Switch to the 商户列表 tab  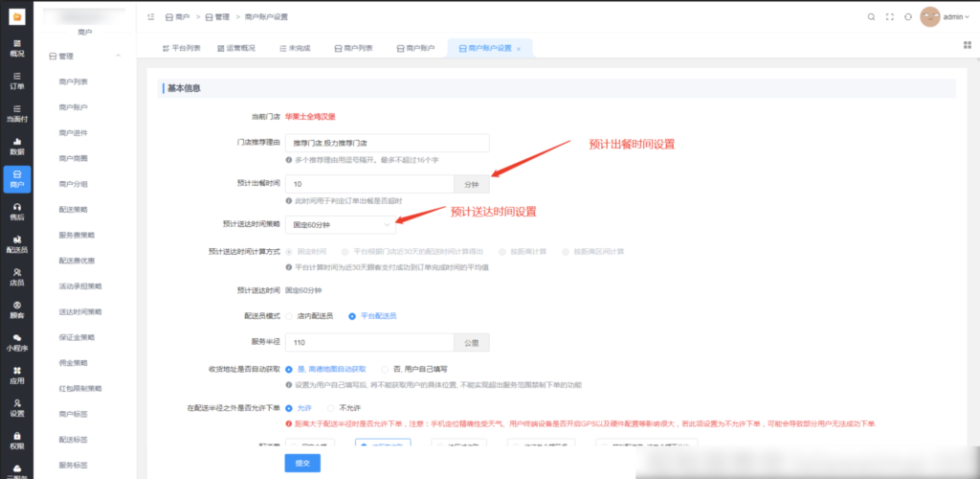tap(354, 48)
